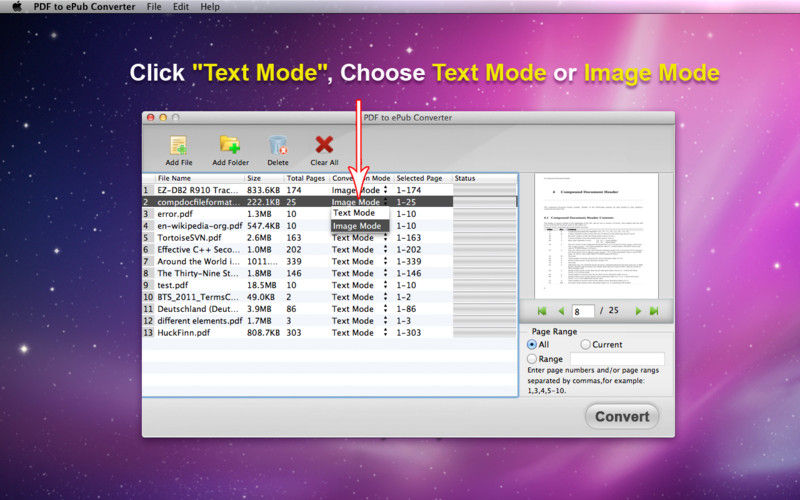Open conversion mode dropdown for test.pdf
The width and height of the screenshot is (800, 500).
[385, 285]
